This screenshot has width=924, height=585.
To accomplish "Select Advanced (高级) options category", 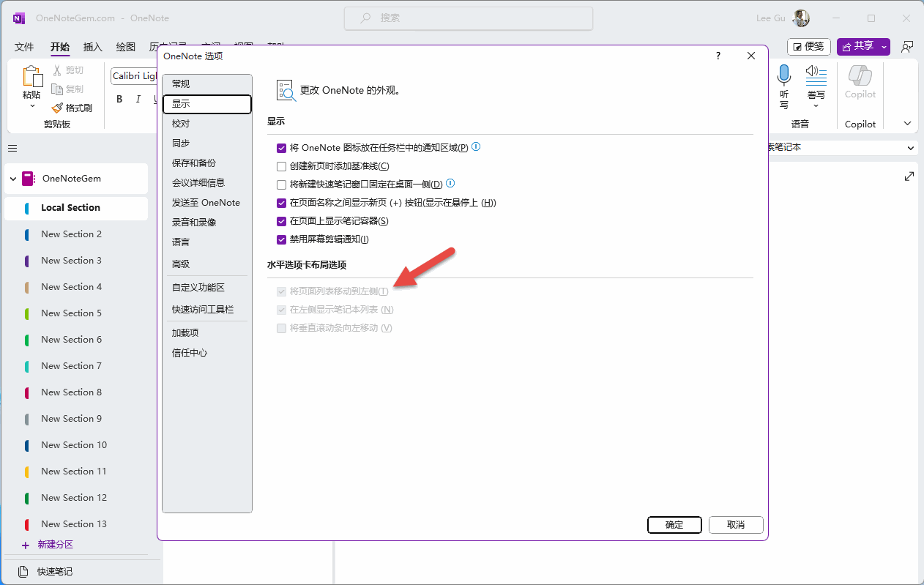I will pyautogui.click(x=207, y=264).
